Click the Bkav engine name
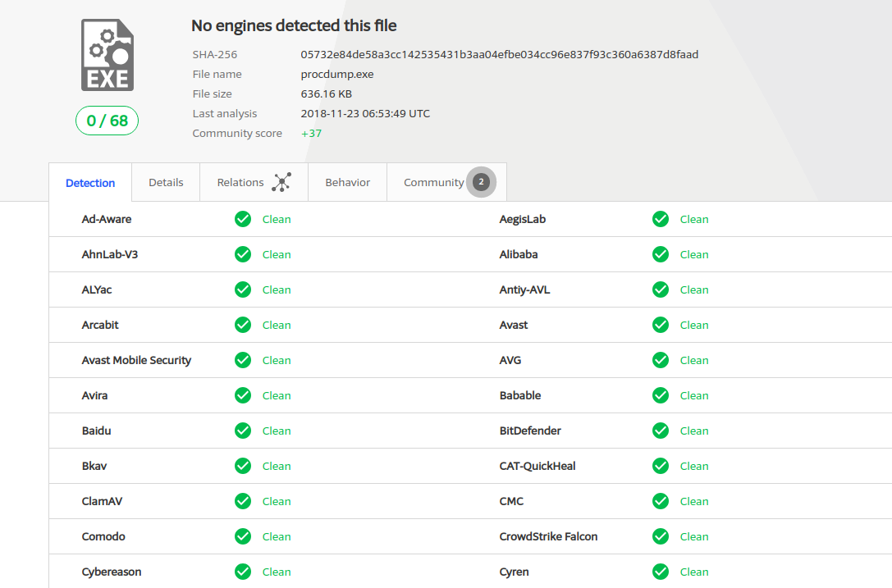Viewport: 892px width, 588px height. tap(94, 466)
